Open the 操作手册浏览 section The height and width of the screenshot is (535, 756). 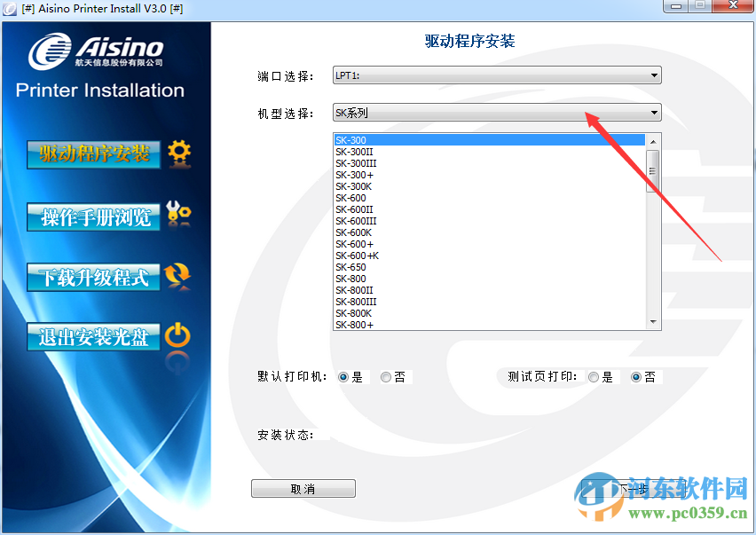click(x=93, y=215)
